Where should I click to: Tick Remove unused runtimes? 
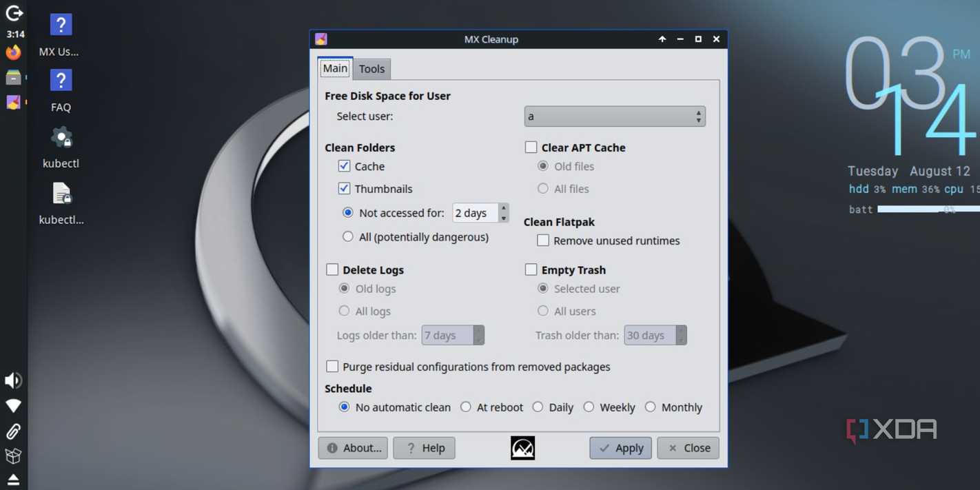[543, 241]
